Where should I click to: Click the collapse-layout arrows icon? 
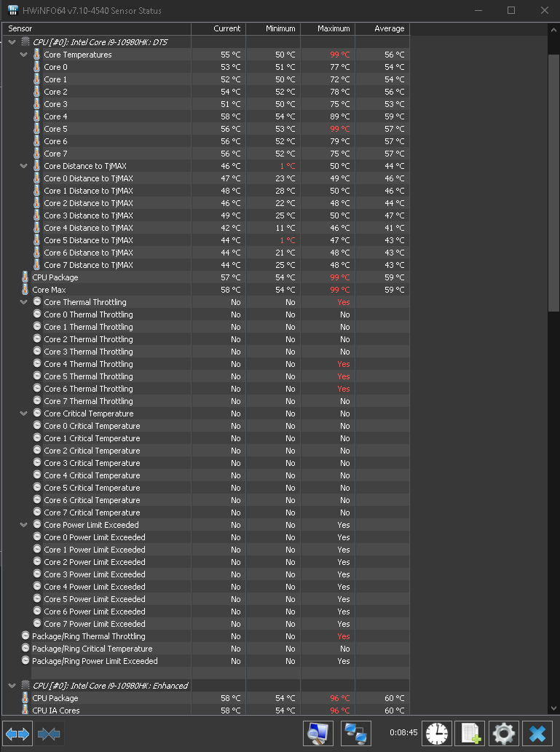pos(49,733)
